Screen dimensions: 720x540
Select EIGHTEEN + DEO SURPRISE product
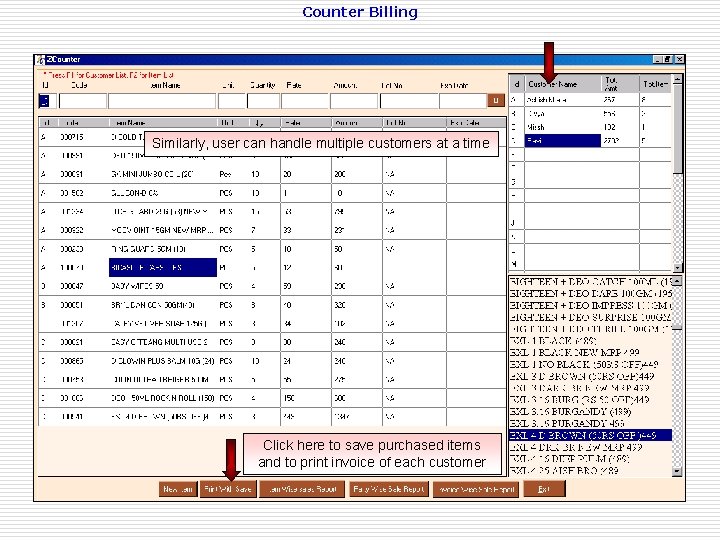591,317
